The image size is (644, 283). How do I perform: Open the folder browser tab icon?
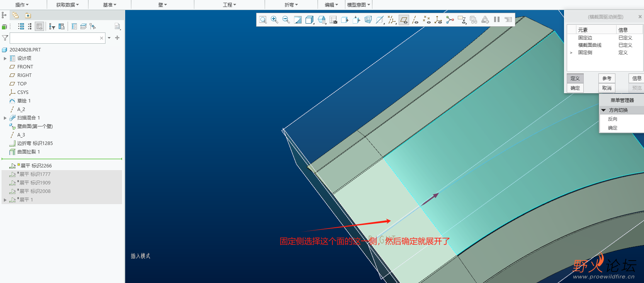15,15
